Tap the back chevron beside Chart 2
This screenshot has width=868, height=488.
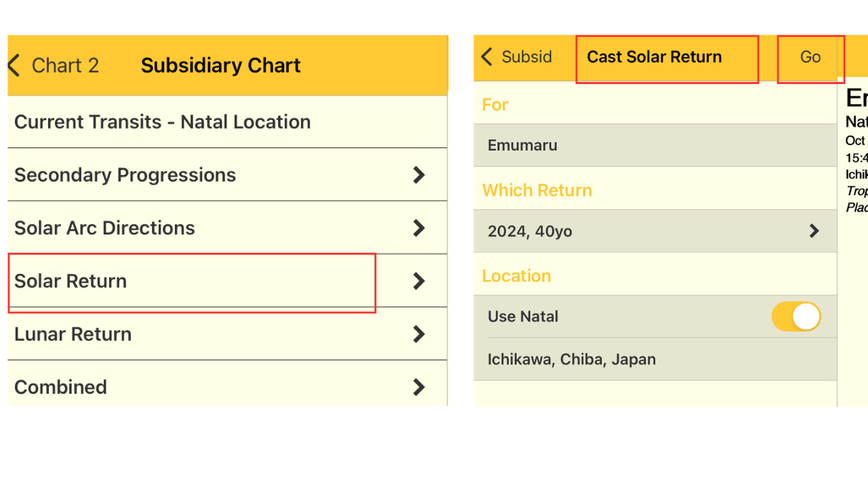tap(14, 66)
